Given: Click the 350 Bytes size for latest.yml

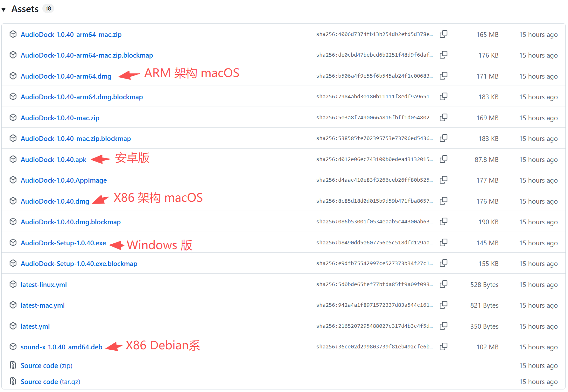Looking at the screenshot, I should [x=484, y=326].
